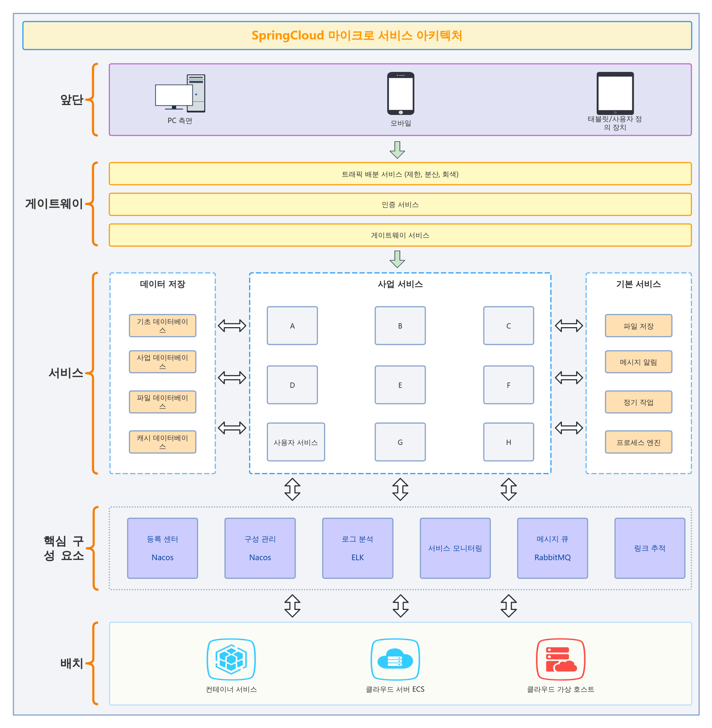Screen dimensions: 712x728
Task: Click the 사업 데이터베이스 box
Action: [x=163, y=362]
